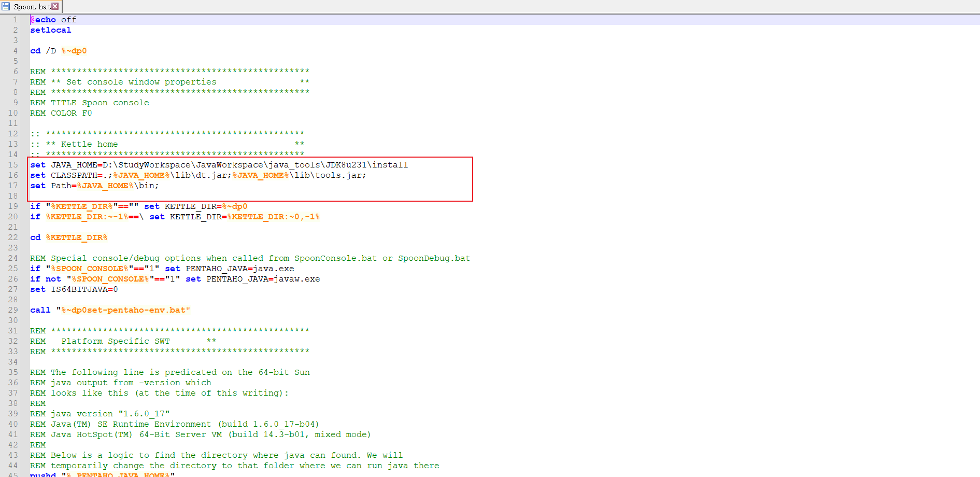Image resolution: width=980 pixels, height=477 pixels.
Task: Place cursor on the '@echo off' line
Action: 53,20
